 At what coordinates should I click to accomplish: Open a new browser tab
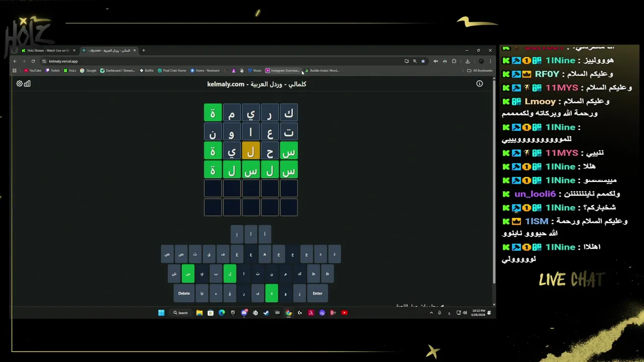(143, 50)
